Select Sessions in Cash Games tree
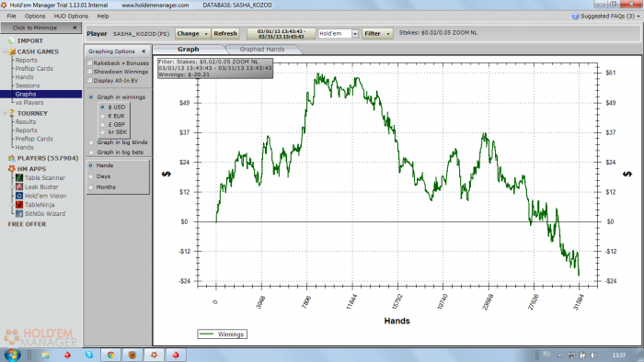This screenshot has width=644, height=362. click(x=28, y=85)
